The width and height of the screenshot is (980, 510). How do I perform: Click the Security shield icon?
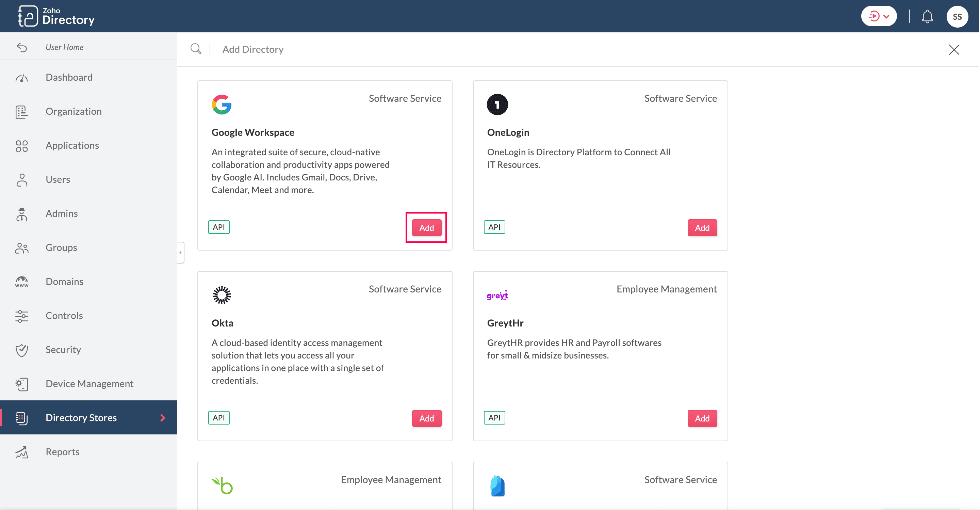[x=22, y=350]
